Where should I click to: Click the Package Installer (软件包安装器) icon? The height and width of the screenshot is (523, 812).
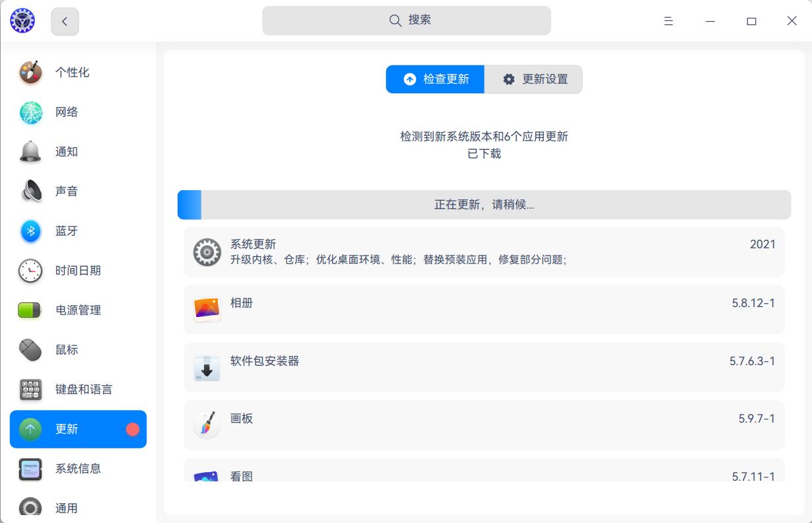click(x=207, y=367)
